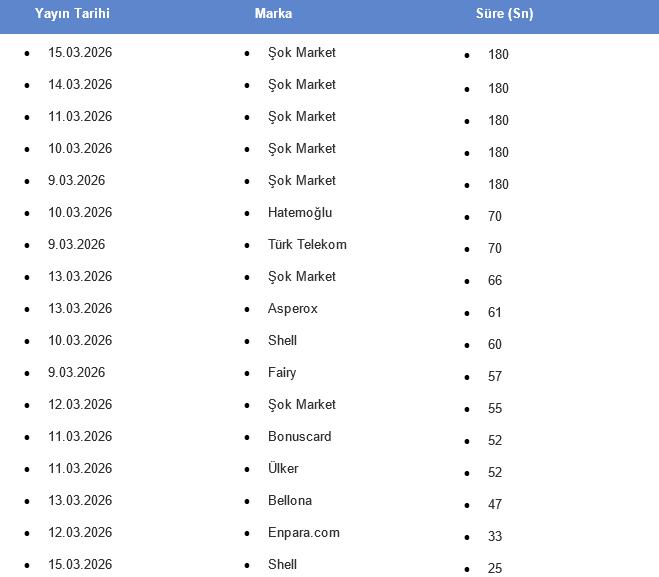This screenshot has width=659, height=577.
Task: Select the 47 seconds duration value
Action: 495,505
